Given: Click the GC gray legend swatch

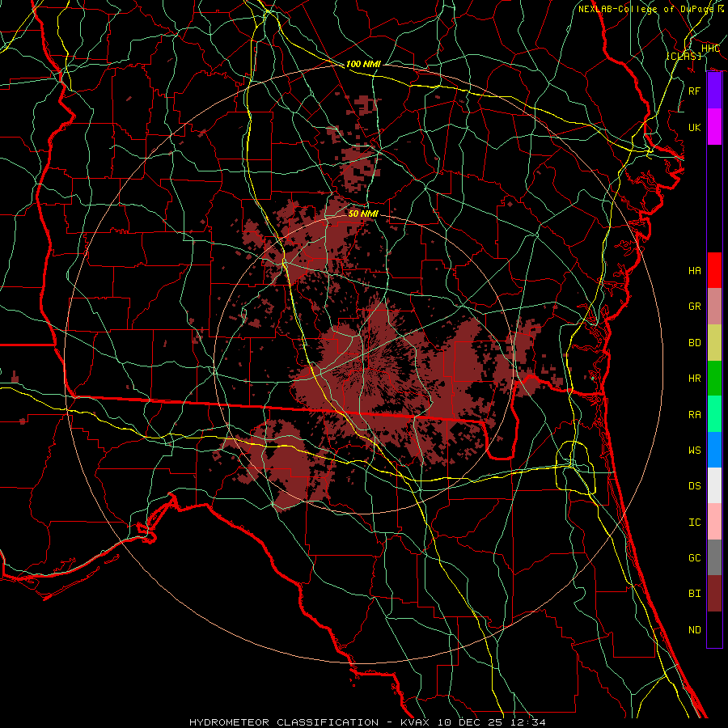Looking at the screenshot, I should 714,557.
